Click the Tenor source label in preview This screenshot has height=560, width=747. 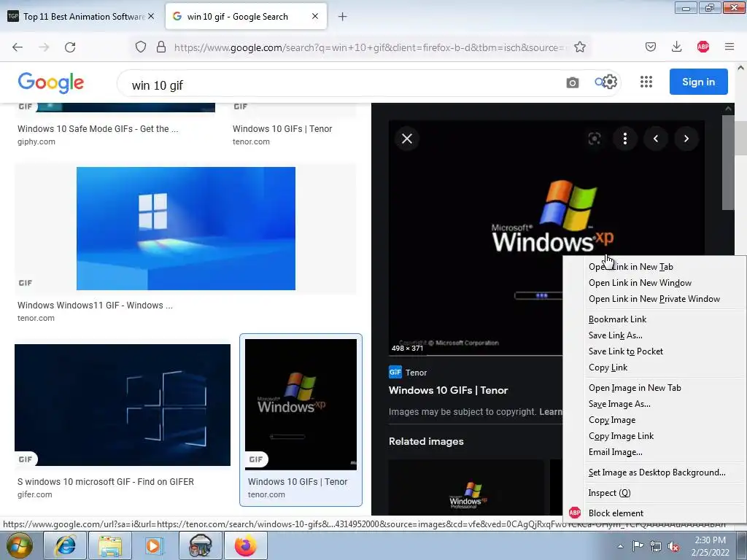pyautogui.click(x=408, y=373)
